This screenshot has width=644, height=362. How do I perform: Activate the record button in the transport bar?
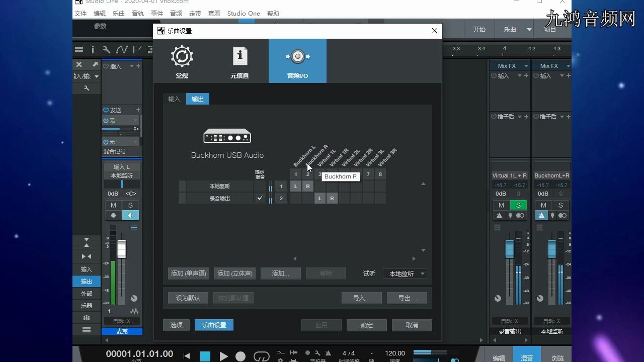241,356
